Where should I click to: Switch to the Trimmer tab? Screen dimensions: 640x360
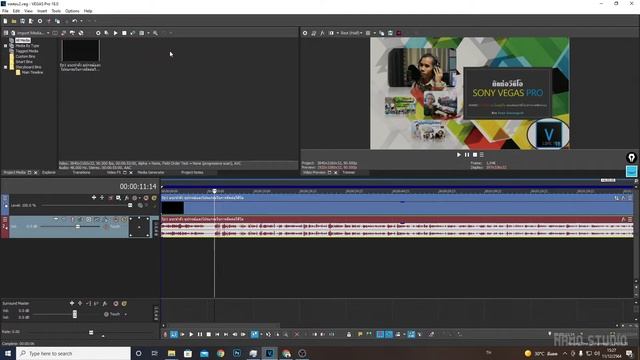[349, 173]
